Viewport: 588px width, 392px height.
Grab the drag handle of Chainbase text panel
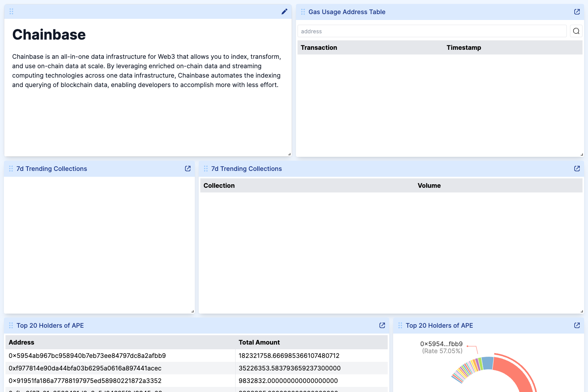tap(11, 12)
